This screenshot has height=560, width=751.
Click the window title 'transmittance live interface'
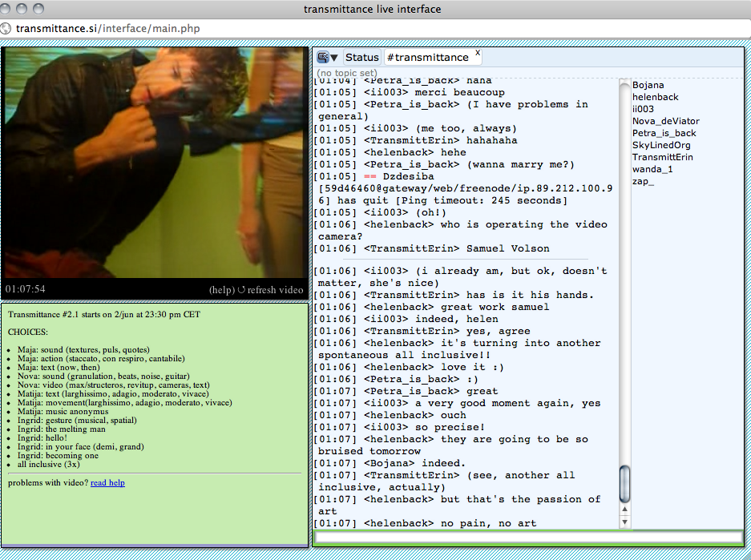click(372, 9)
